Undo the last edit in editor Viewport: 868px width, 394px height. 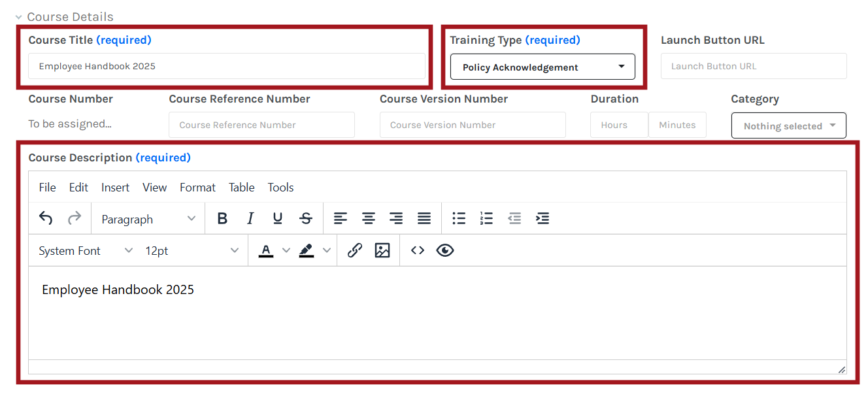(46, 218)
